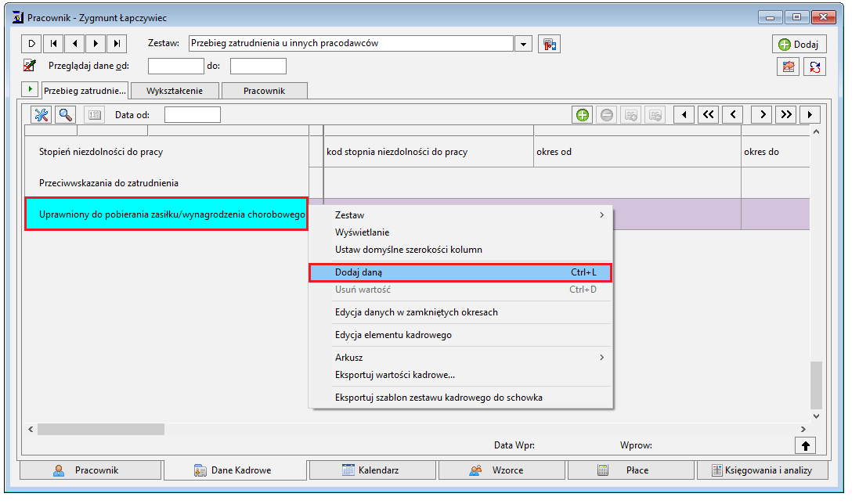The image size is (859, 504).
Task: Click the double right chevron page button
Action: coord(786,115)
